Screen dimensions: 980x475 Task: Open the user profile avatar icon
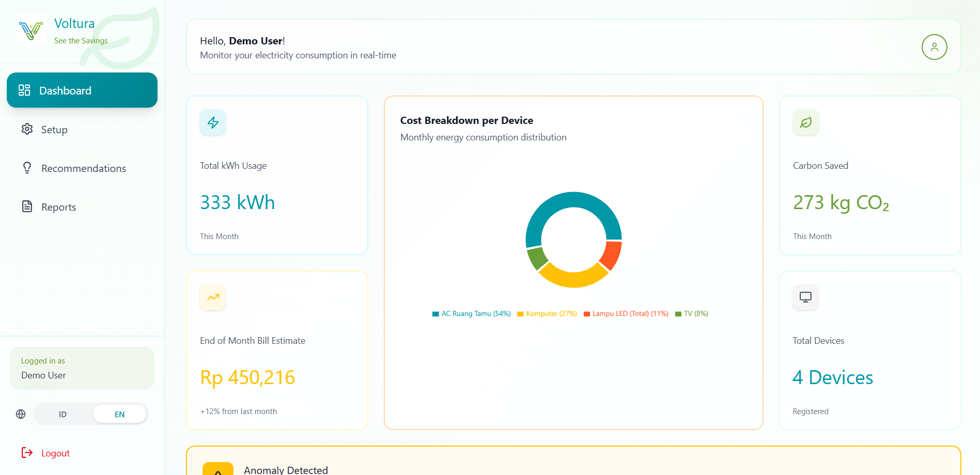coord(934,47)
